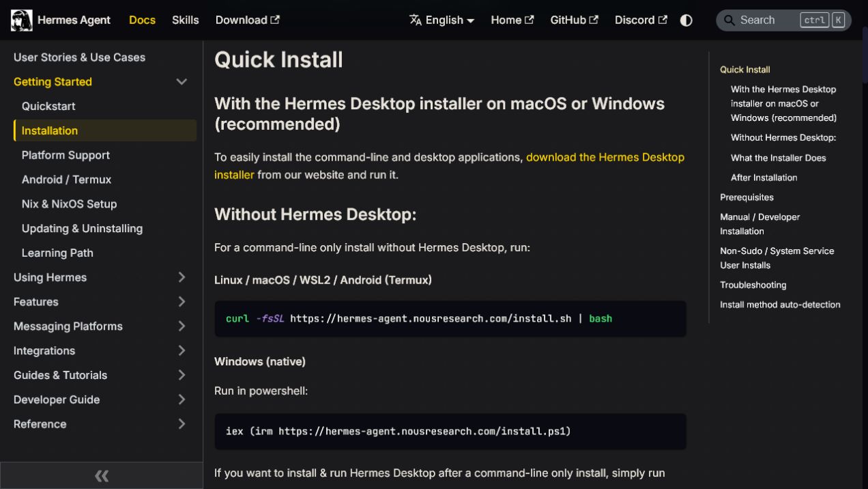Jump to Quick Install in table of contents

point(744,70)
